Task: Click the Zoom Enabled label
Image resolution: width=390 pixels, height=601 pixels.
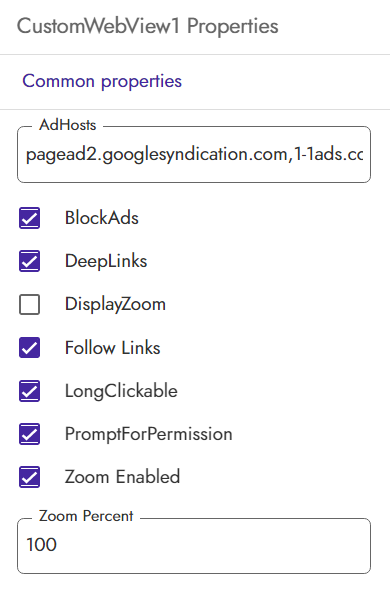Action: [x=122, y=477]
